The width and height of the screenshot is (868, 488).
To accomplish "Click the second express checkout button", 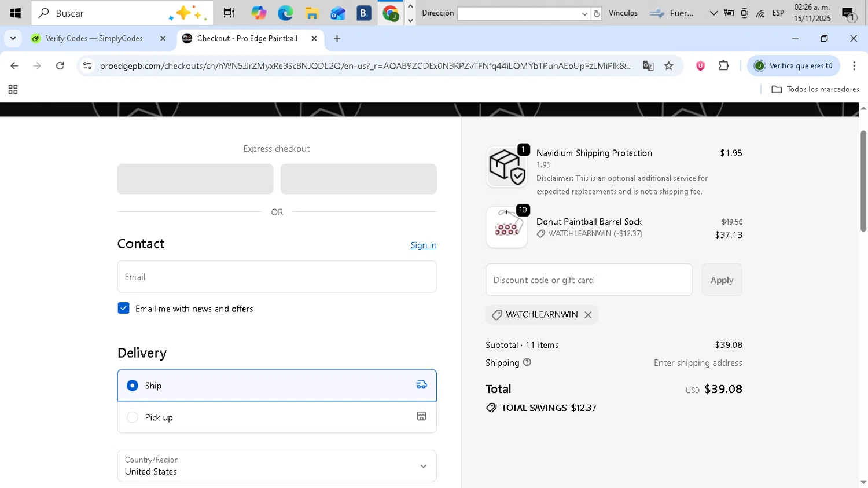I will click(358, 179).
